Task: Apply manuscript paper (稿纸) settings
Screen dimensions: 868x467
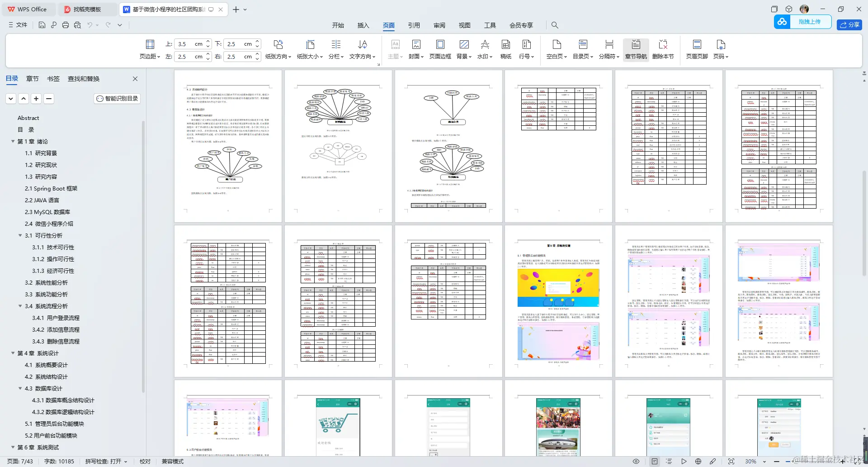Action: pyautogui.click(x=506, y=49)
